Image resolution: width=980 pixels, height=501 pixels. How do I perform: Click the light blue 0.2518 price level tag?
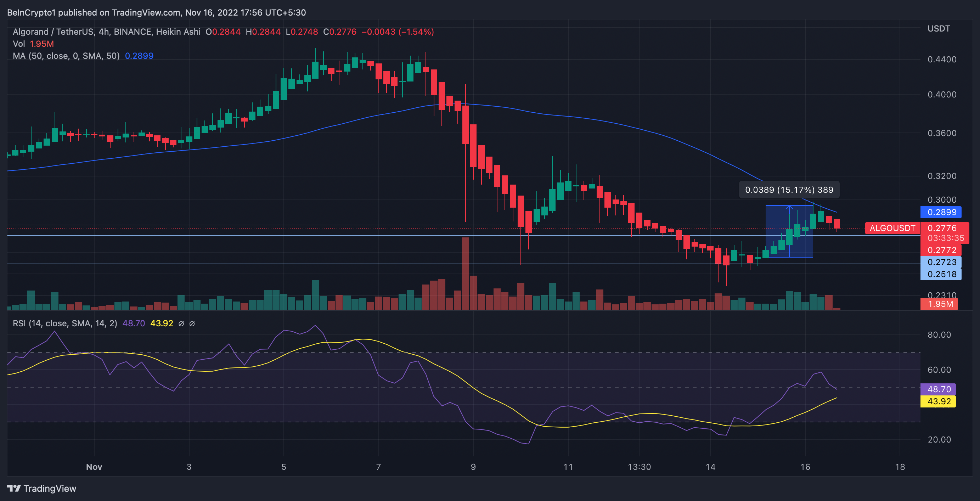click(941, 274)
